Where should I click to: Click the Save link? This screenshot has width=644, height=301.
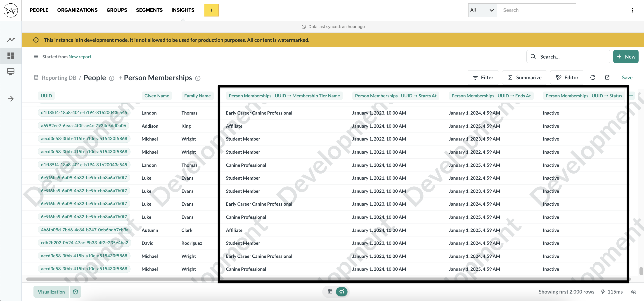[627, 78]
